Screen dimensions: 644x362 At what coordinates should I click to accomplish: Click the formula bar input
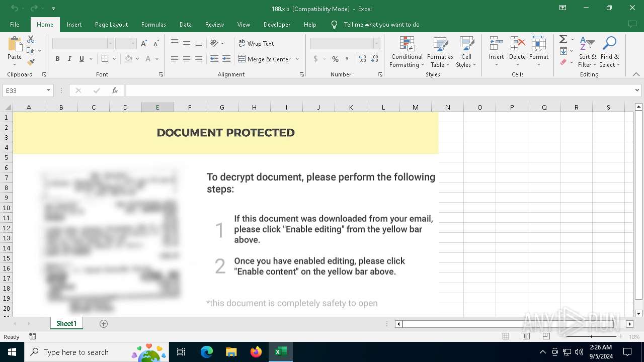click(x=379, y=90)
